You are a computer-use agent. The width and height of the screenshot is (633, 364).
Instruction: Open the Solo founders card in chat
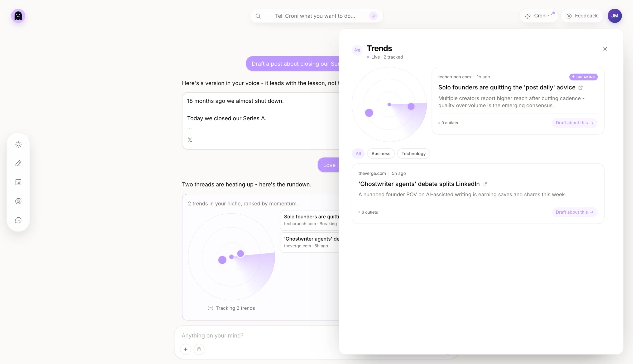coord(309,220)
